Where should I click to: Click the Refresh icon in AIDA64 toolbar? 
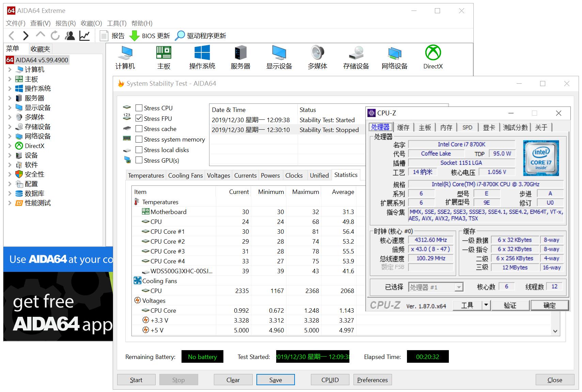(55, 36)
